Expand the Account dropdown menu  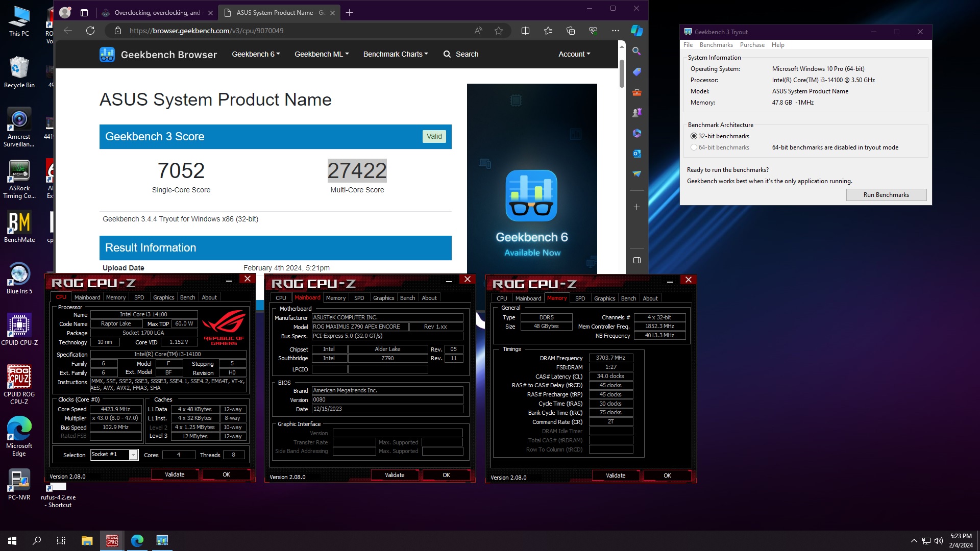point(574,54)
